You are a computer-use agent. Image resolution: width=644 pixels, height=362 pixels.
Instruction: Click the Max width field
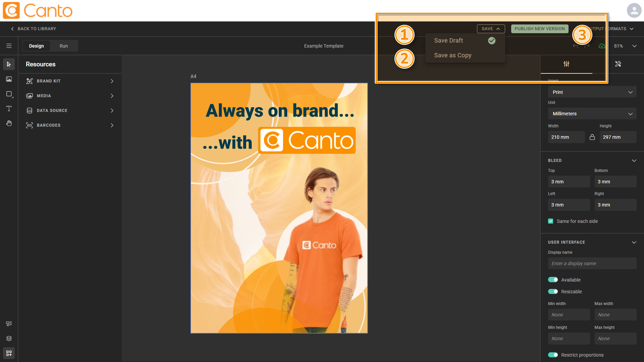pos(615,315)
